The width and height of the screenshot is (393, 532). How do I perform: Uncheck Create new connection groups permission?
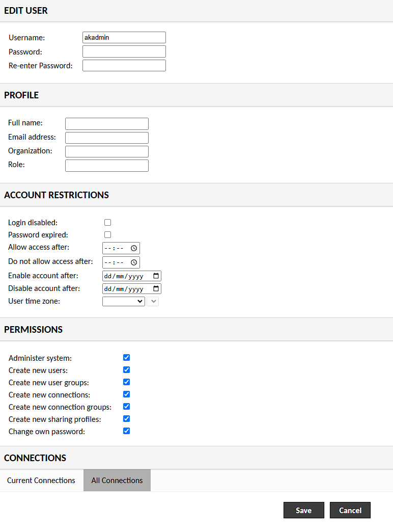point(126,407)
